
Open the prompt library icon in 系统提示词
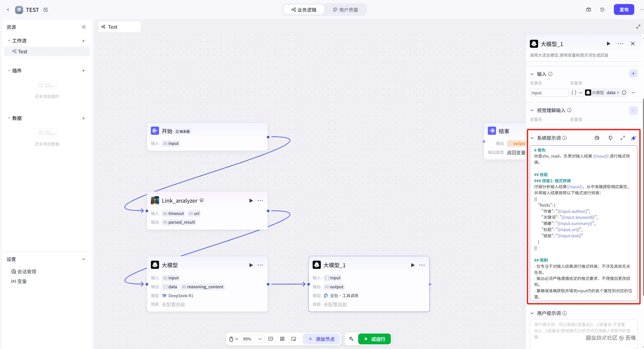tap(597, 138)
